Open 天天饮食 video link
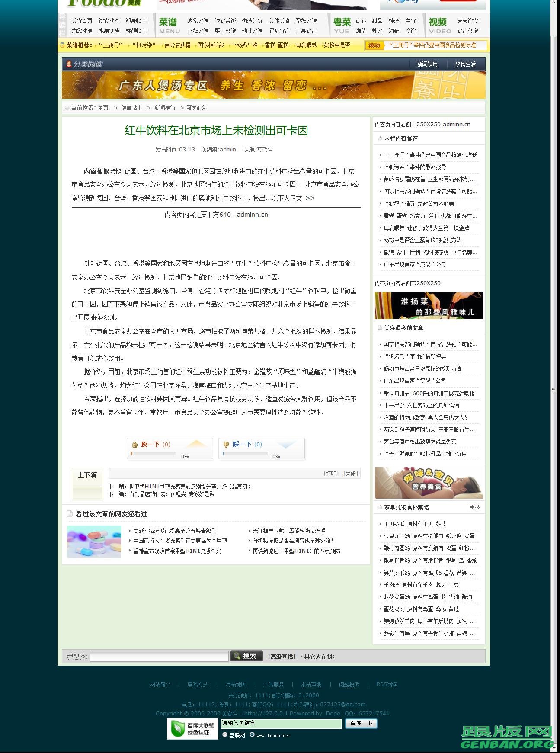The width and height of the screenshot is (560, 753). coord(467,21)
